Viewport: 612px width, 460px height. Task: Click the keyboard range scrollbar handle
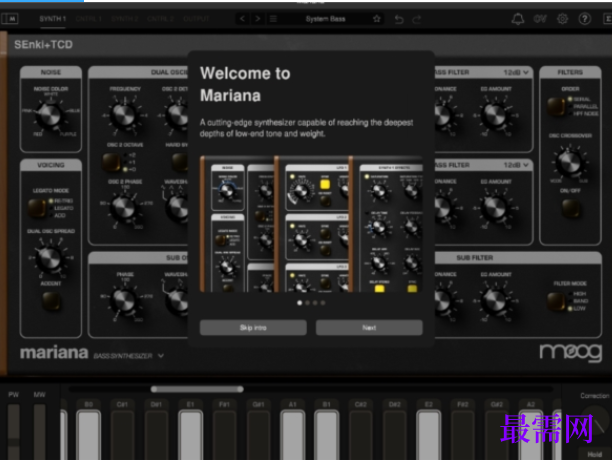197,389
